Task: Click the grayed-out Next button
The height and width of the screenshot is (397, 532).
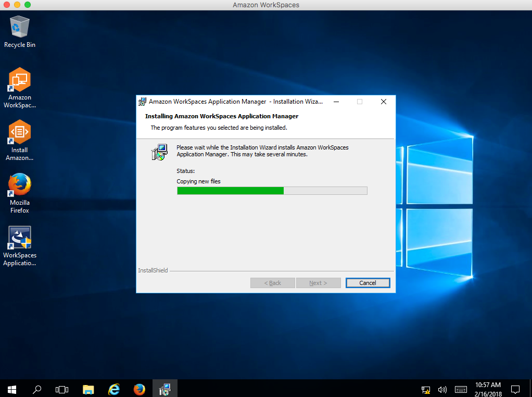Action: click(318, 282)
